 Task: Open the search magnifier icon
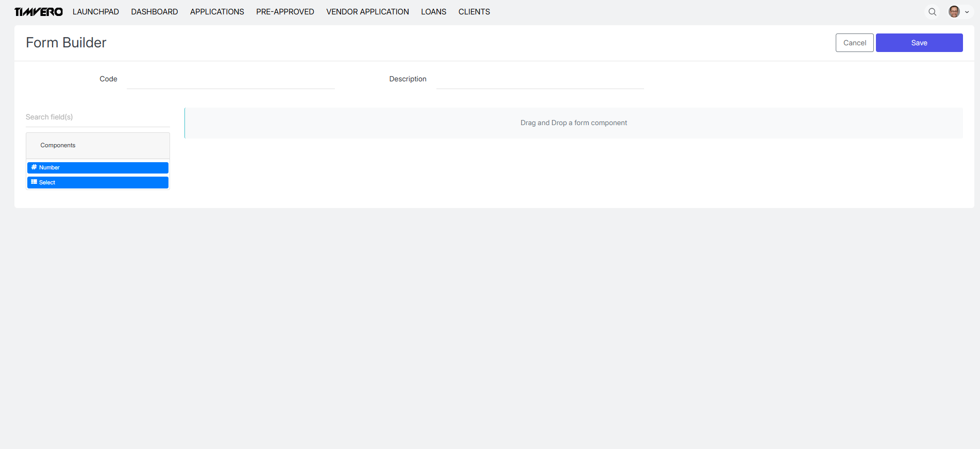pyautogui.click(x=932, y=12)
